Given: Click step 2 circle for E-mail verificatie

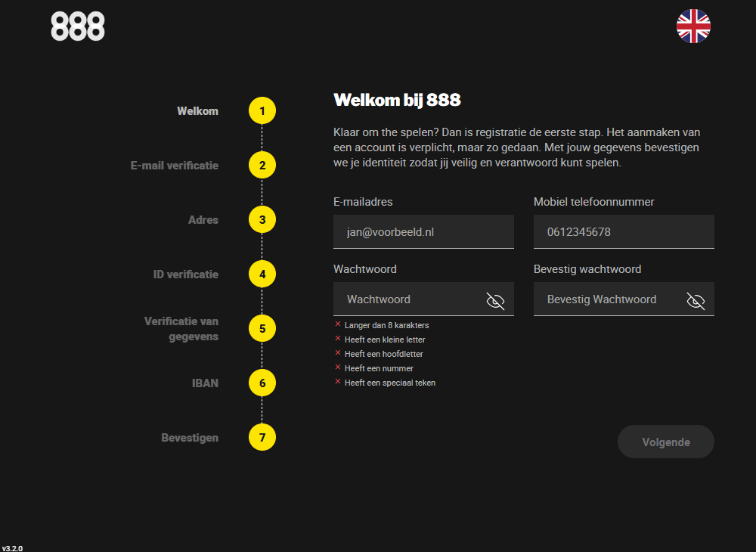Looking at the screenshot, I should 262,166.
